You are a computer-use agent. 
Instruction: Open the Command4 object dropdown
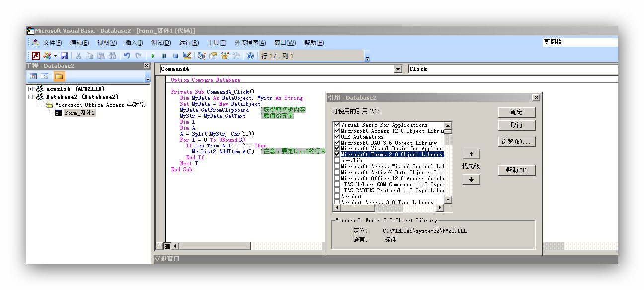coord(398,69)
